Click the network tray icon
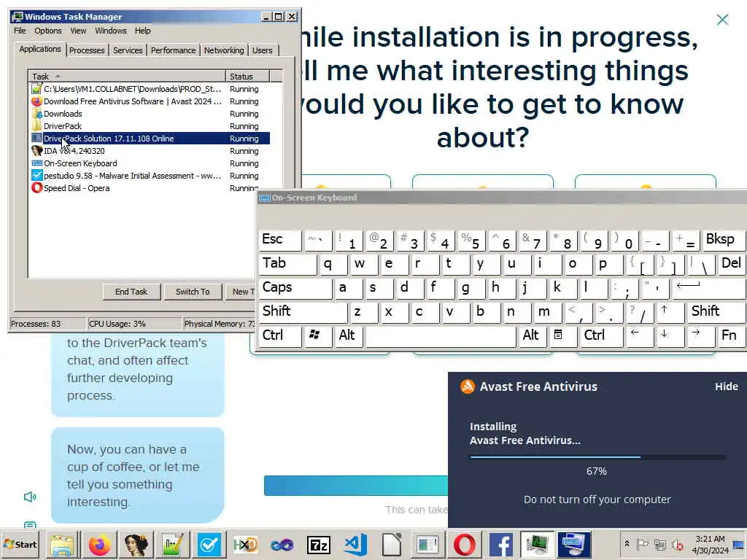 coord(659,544)
